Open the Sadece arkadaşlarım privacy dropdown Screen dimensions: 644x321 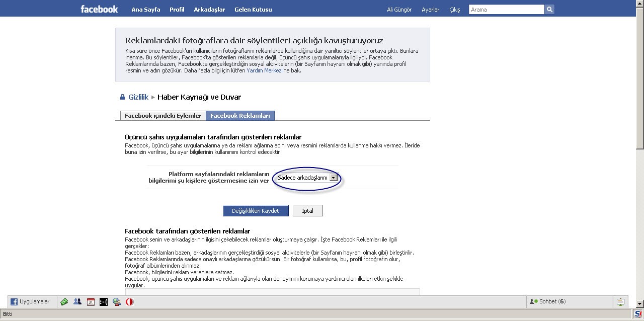(x=307, y=178)
